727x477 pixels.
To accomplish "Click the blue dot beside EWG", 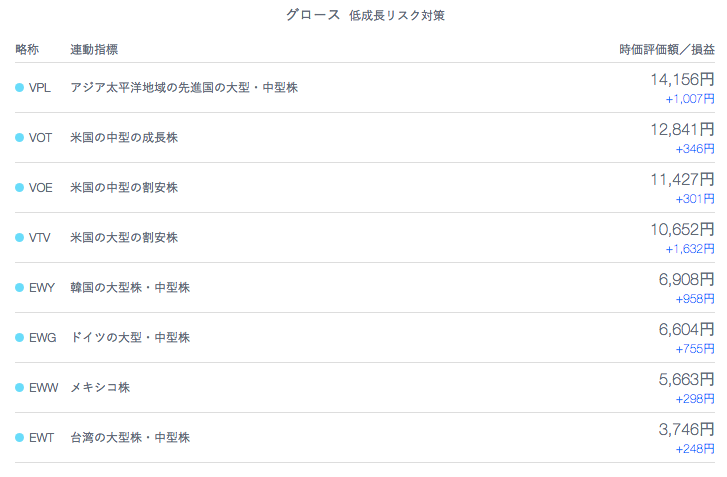I will point(19,338).
